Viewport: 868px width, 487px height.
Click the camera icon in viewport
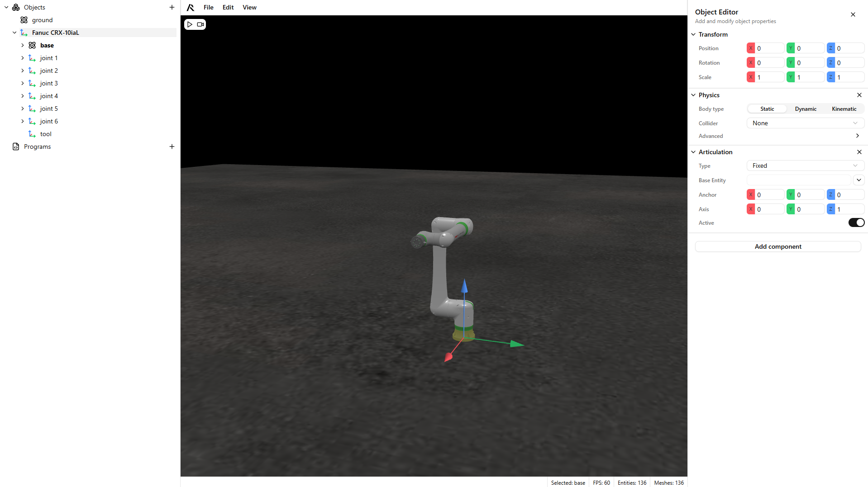tap(200, 24)
